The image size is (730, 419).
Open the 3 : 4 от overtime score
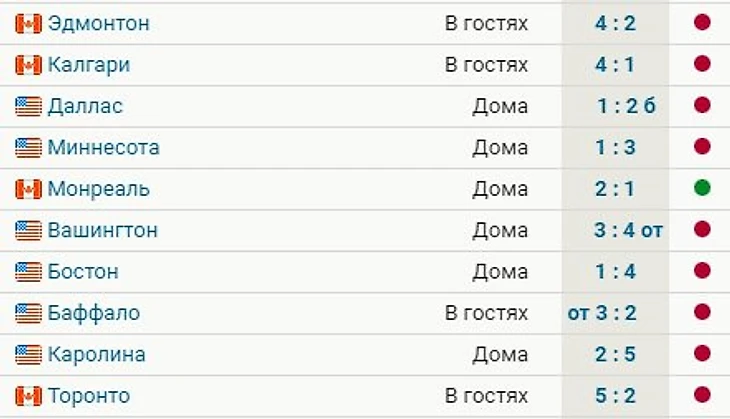coord(628,230)
